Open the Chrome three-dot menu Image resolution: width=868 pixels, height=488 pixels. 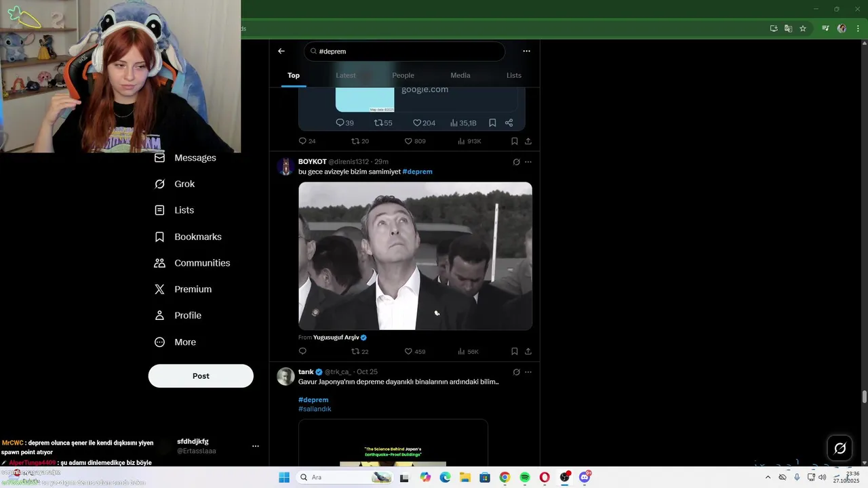pos(858,28)
